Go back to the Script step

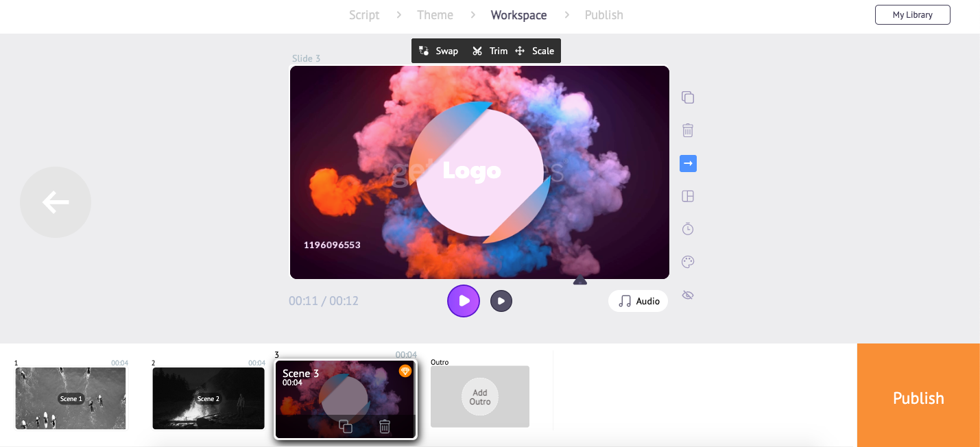(x=364, y=14)
